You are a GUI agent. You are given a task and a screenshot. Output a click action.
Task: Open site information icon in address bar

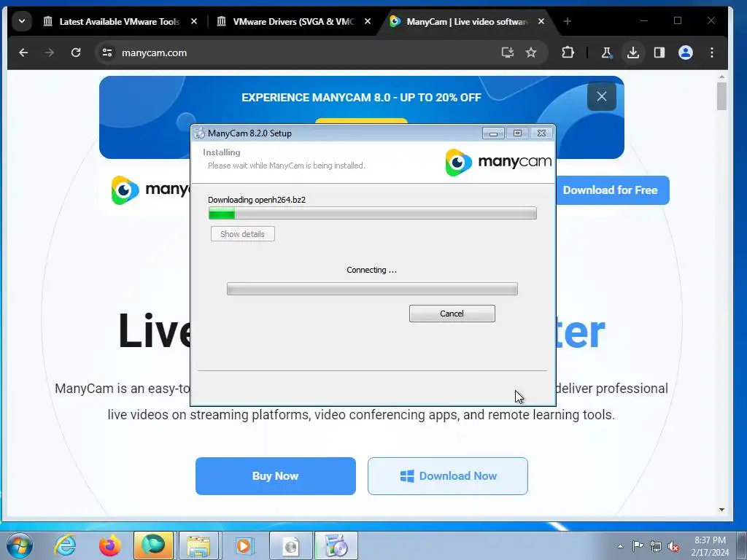[107, 52]
